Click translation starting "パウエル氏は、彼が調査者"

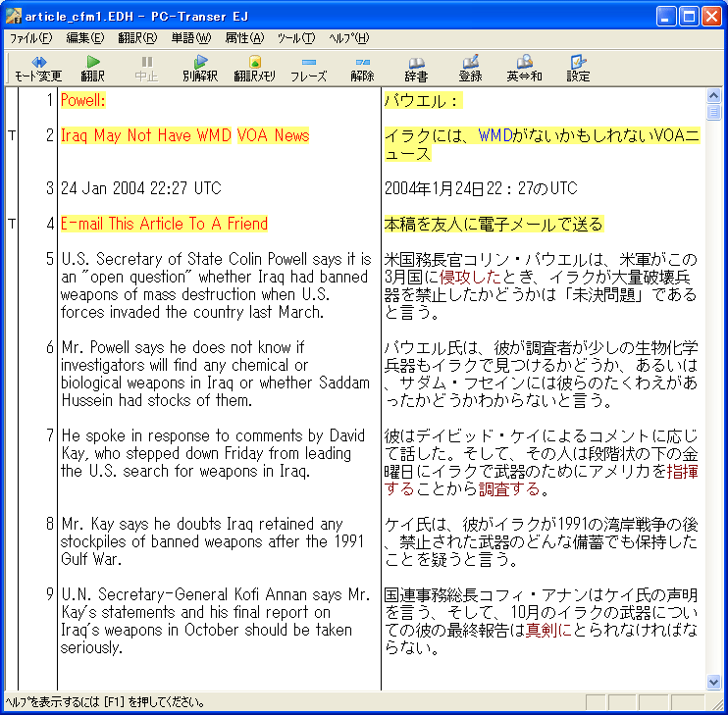[x=541, y=374]
